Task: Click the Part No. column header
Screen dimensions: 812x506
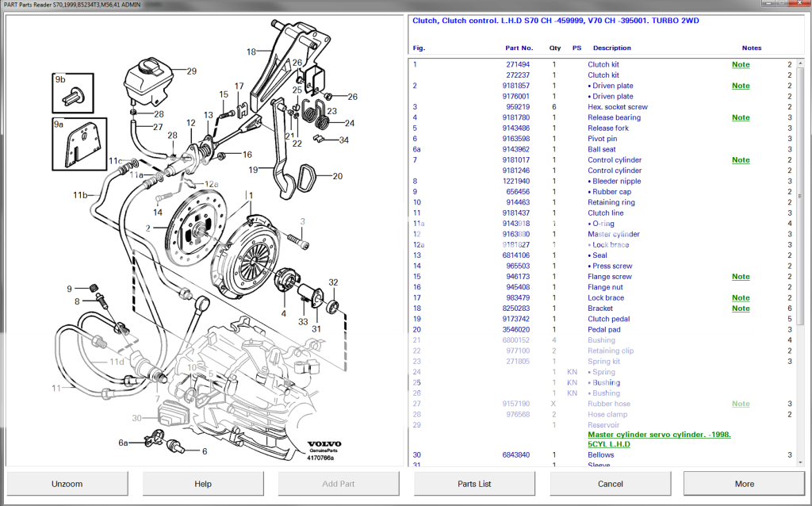Action: [x=519, y=48]
